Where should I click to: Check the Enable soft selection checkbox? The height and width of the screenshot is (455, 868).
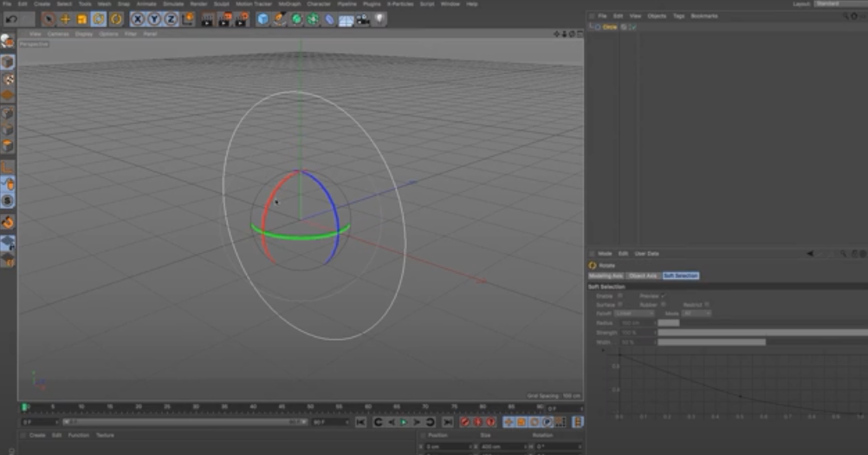620,296
